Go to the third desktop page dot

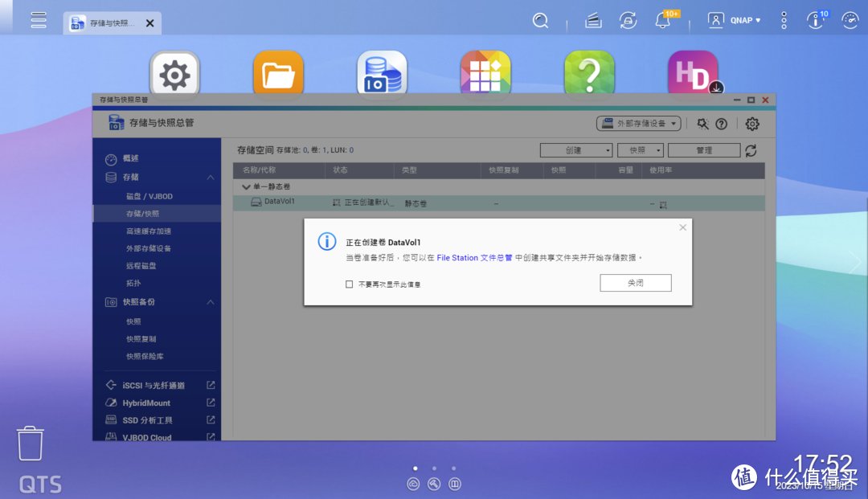tap(454, 468)
